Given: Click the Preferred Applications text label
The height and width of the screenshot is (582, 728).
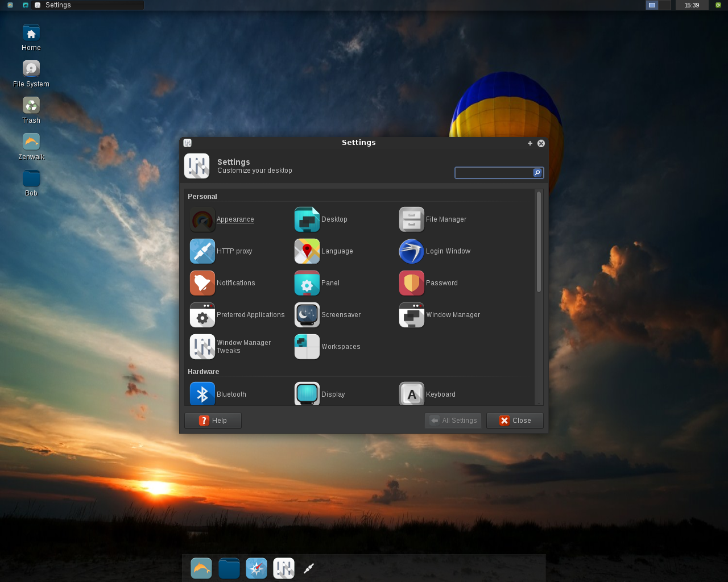Looking at the screenshot, I should pos(251,315).
